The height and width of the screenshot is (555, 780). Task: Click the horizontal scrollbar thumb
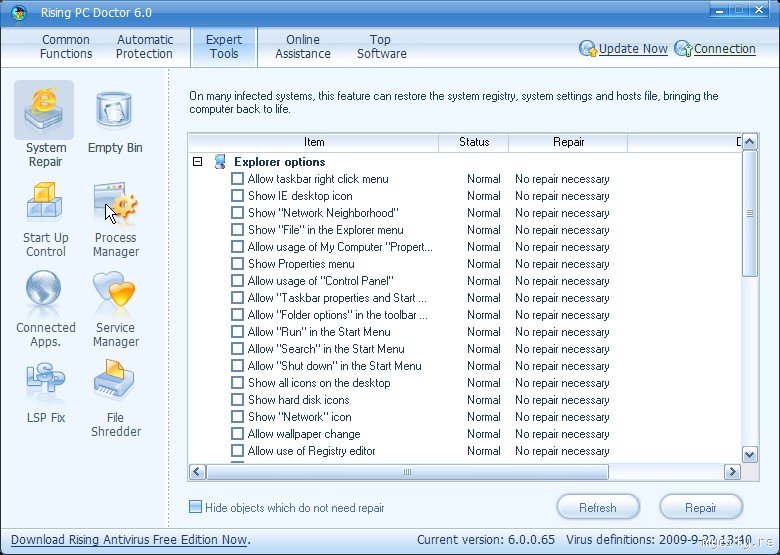[x=407, y=471]
